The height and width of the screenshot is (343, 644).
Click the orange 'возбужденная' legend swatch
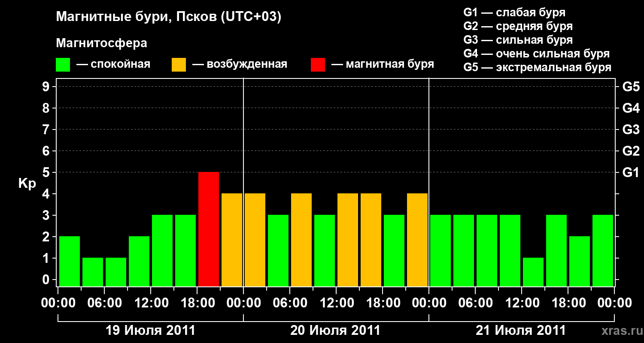(179, 65)
